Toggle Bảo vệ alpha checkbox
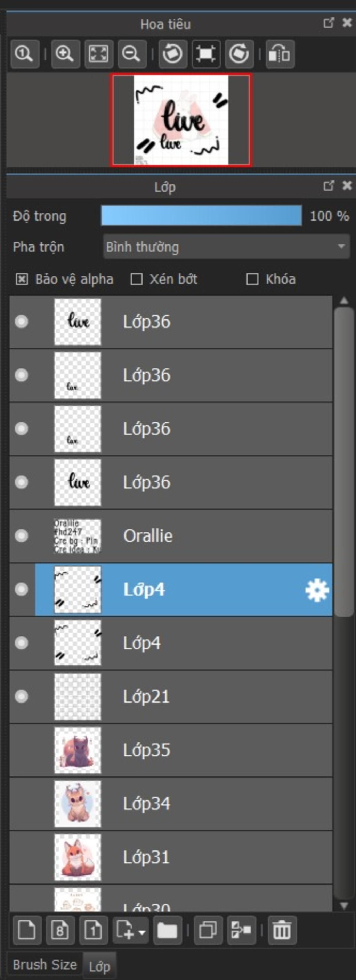 pos(22,279)
